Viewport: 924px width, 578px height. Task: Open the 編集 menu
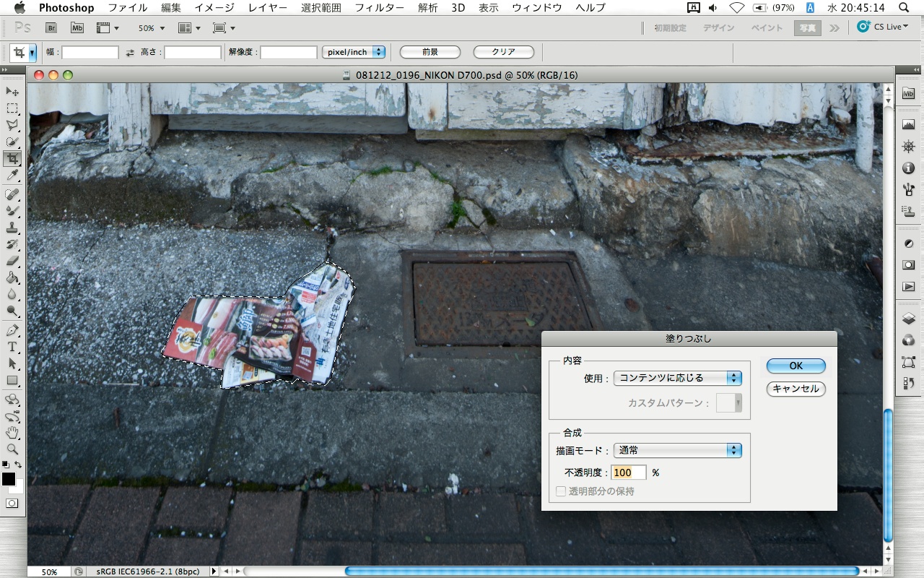[171, 8]
